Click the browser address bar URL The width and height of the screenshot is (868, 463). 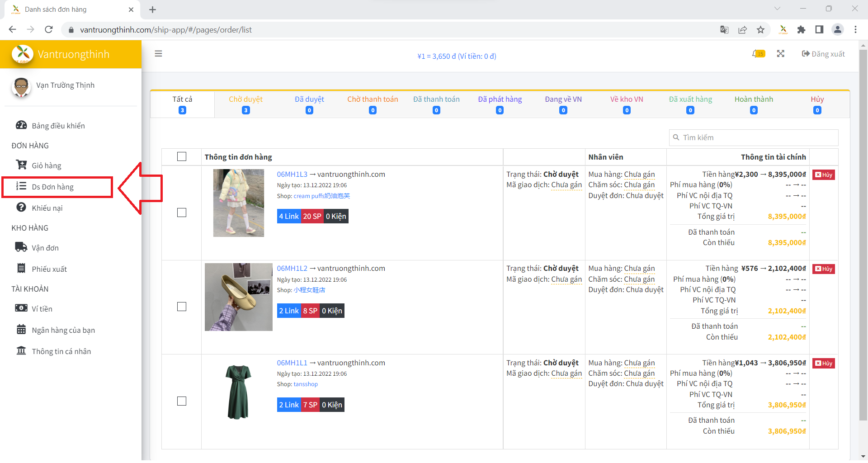[x=166, y=30]
